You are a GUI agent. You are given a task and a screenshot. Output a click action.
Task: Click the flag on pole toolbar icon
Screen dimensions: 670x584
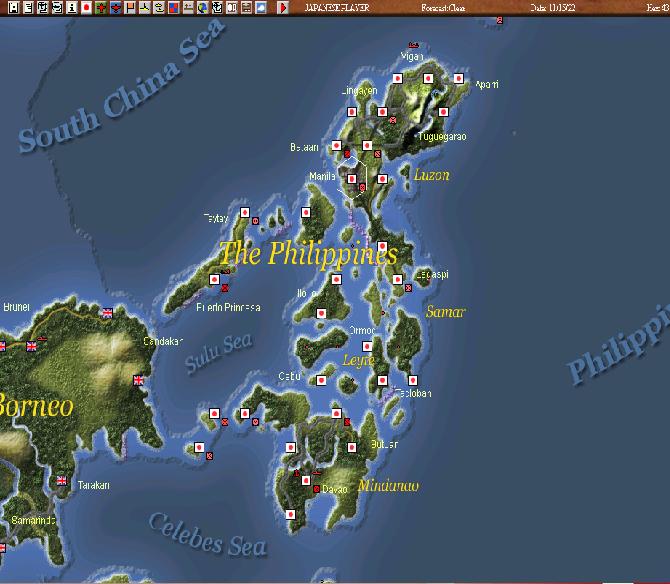pos(130,7)
